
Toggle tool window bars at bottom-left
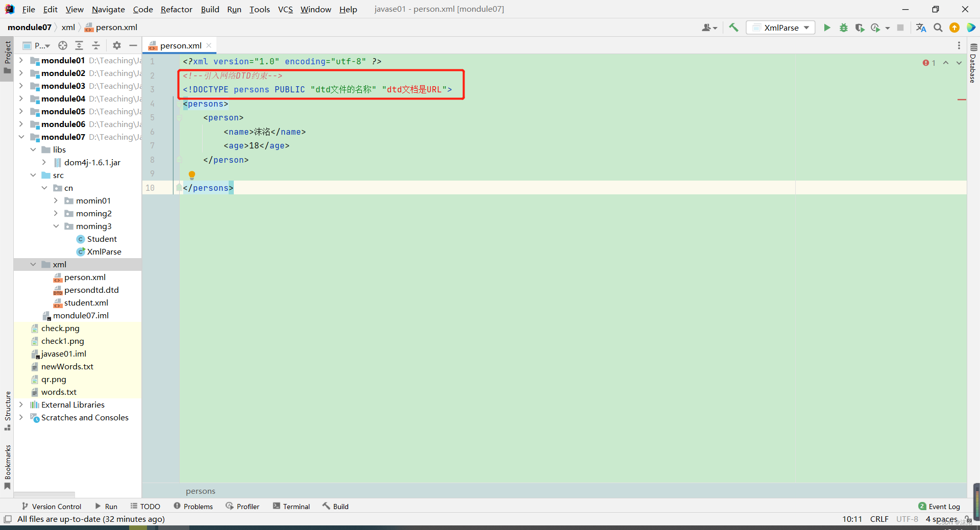click(x=8, y=519)
